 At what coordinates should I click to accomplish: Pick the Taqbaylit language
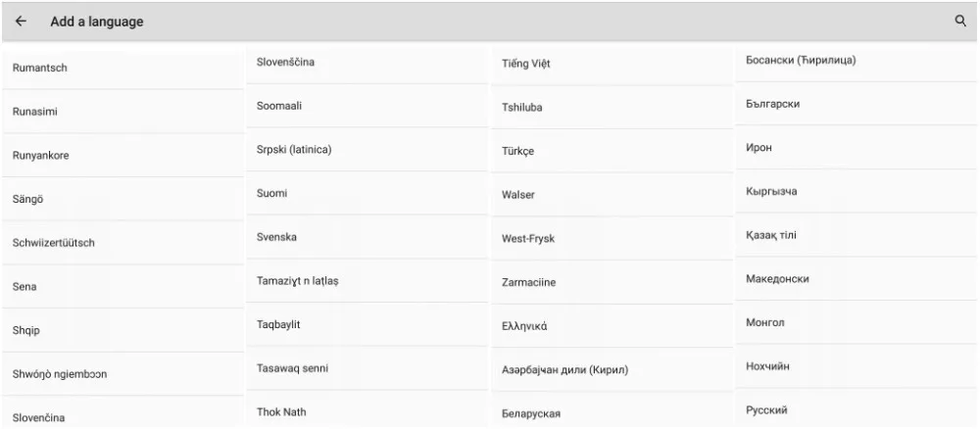[367, 324]
